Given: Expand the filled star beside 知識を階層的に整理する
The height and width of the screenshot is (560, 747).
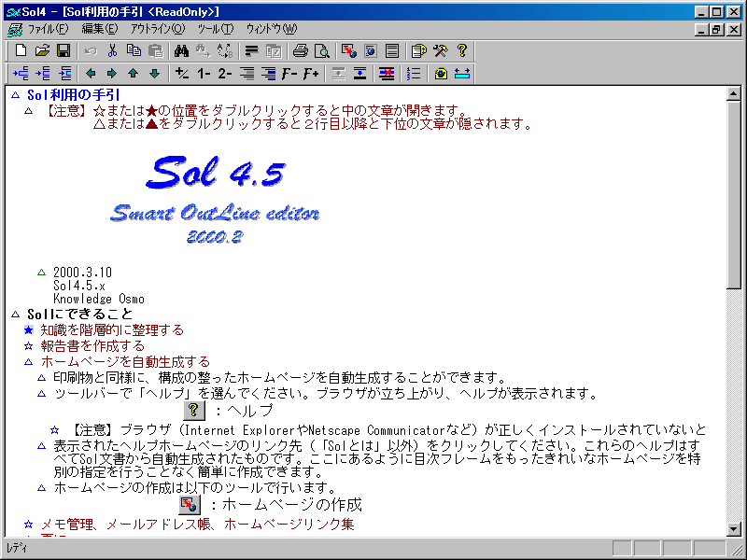Looking at the screenshot, I should (x=29, y=330).
